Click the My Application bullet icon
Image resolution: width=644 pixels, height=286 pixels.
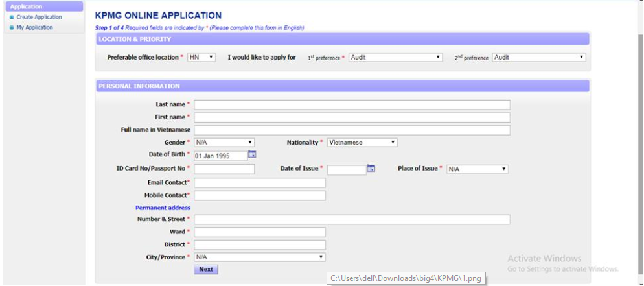[12, 28]
